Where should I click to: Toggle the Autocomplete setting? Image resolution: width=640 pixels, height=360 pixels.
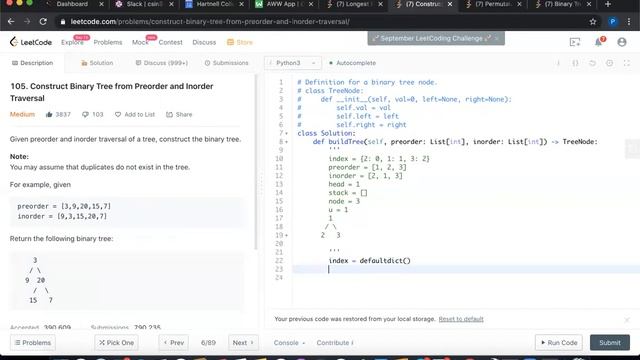352,63
